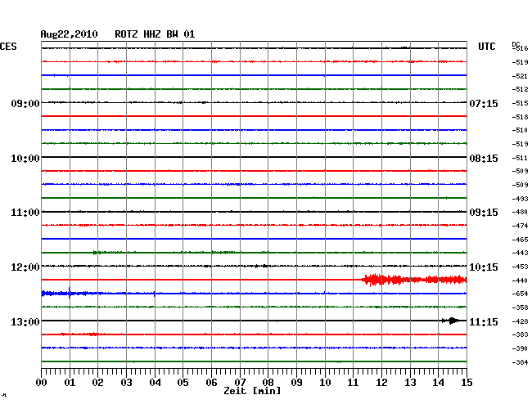Click minute 05 on the time axis
The height and width of the screenshot is (404, 532).
pyautogui.click(x=183, y=383)
